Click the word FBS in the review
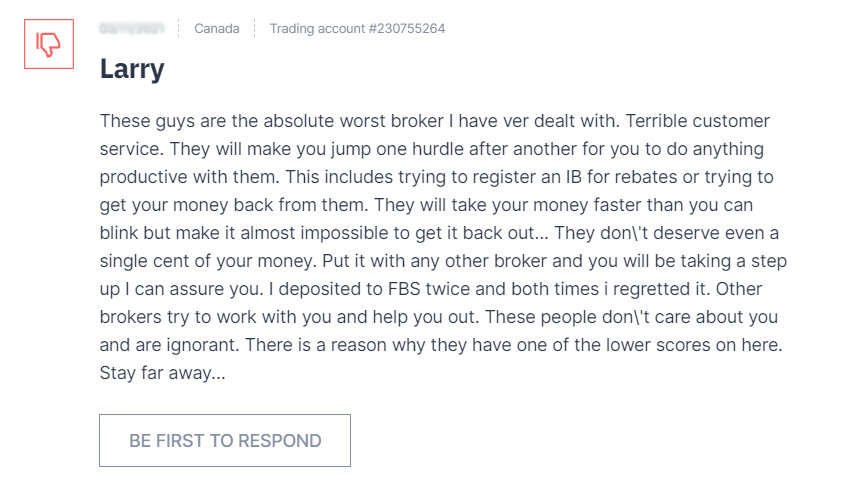This screenshot has height=492, width=842. [x=404, y=289]
